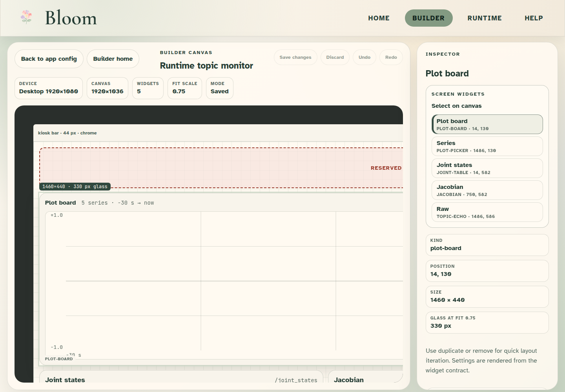
Task: Select the RESERVED region on canvas
Action: coord(221,168)
